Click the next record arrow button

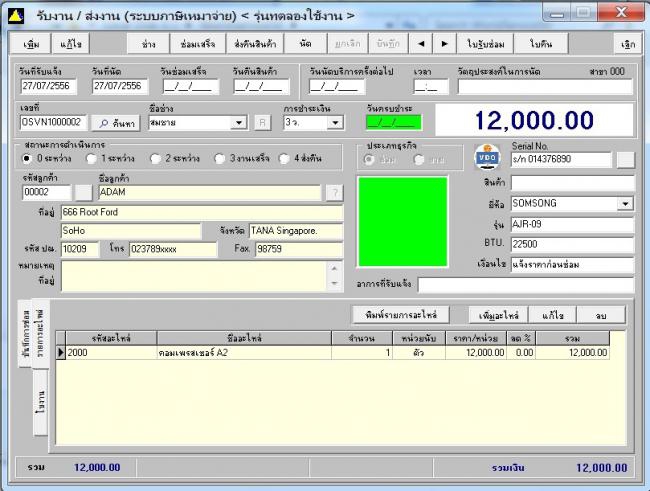click(444, 44)
